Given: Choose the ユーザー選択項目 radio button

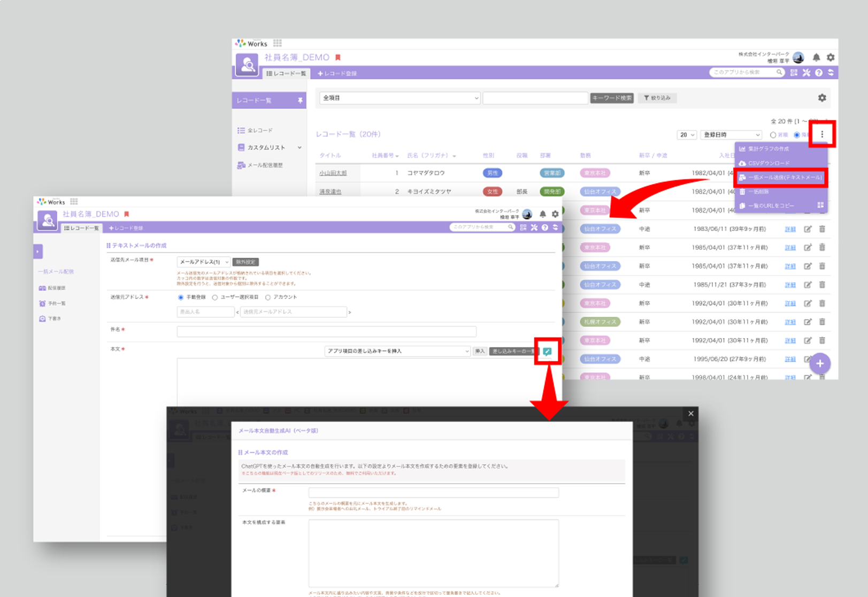Looking at the screenshot, I should tap(215, 297).
